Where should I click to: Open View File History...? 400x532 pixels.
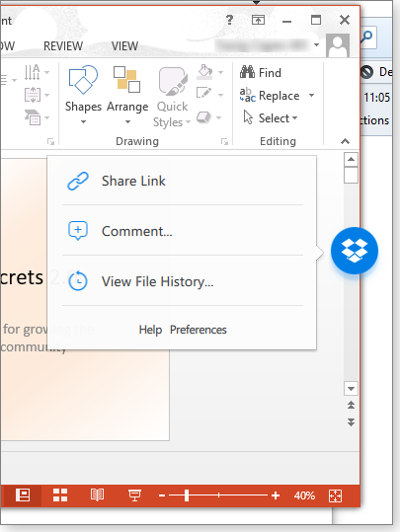(183, 281)
